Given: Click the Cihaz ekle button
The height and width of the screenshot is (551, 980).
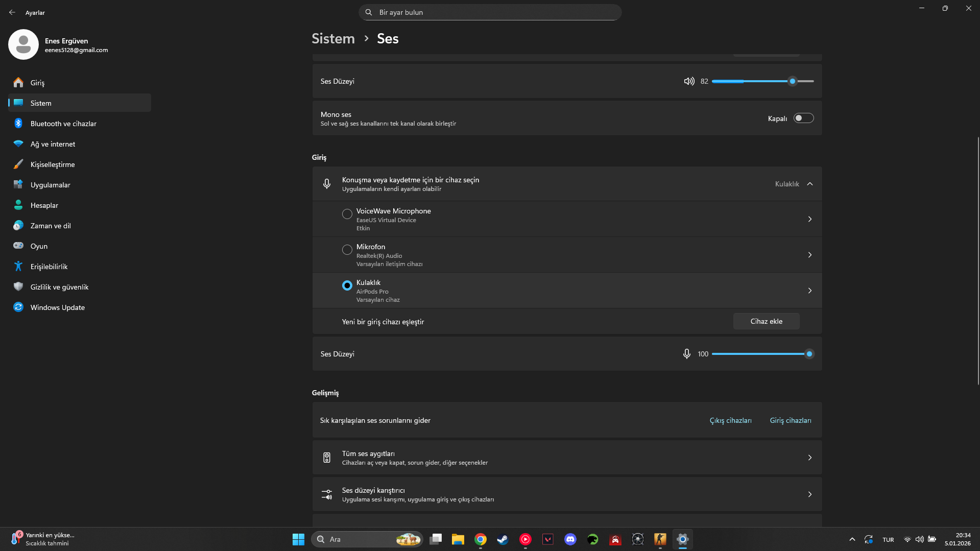Looking at the screenshot, I should coord(766,321).
